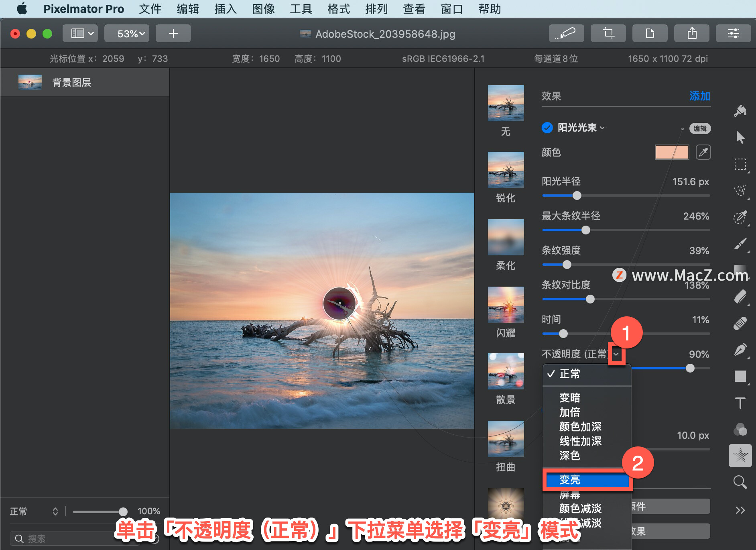Select the 背景图层 layer row
The image size is (756, 550).
point(85,82)
